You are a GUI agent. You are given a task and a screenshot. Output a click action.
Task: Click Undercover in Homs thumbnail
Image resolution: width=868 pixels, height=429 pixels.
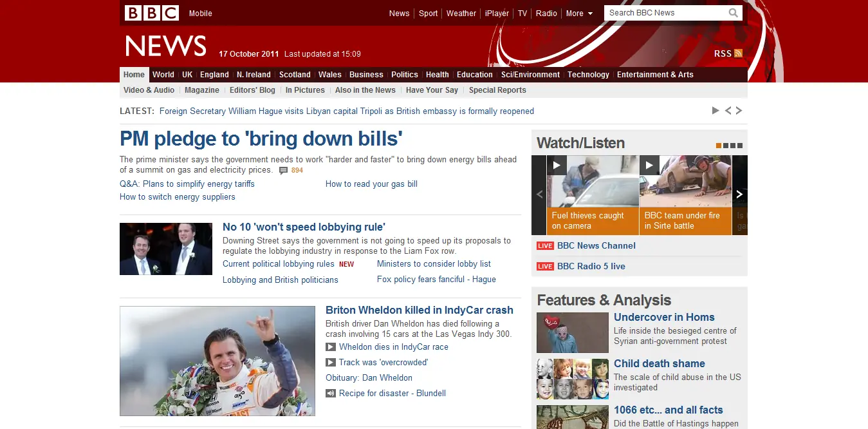point(573,333)
